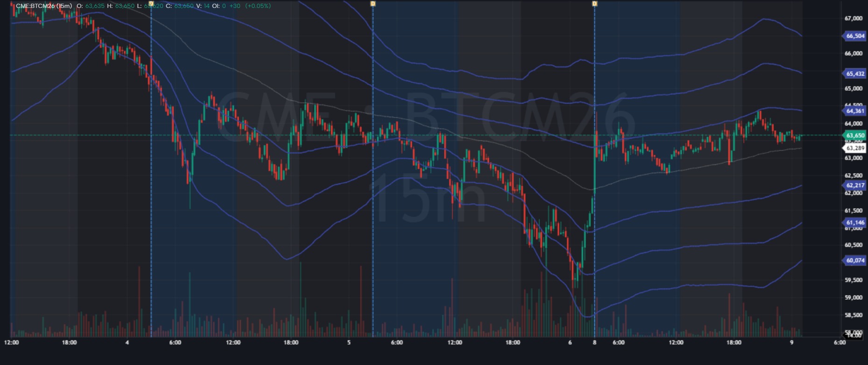
Task: Click the open interest value OI: 0
Action: (x=224, y=6)
